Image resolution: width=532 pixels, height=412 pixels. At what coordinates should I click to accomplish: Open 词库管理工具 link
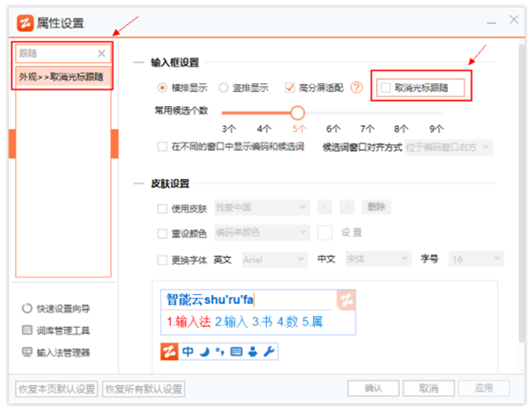click(x=63, y=330)
